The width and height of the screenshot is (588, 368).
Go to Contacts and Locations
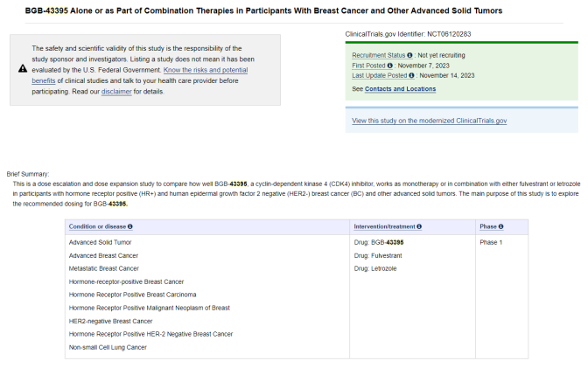400,89
